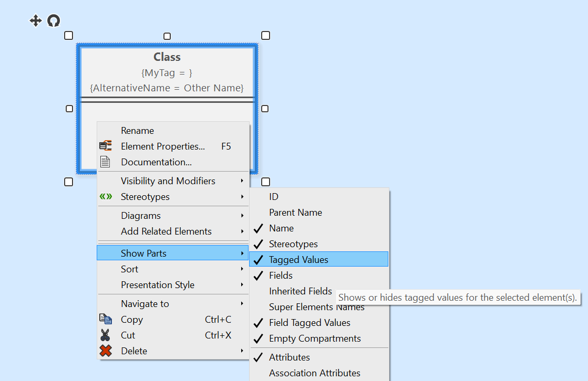
Task: Click the scissors Cut icon
Action: 106,335
